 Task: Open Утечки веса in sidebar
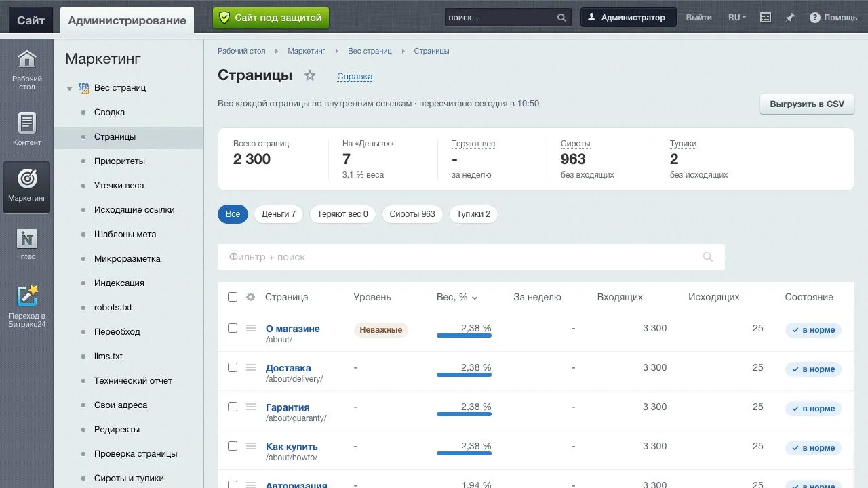[x=119, y=185]
